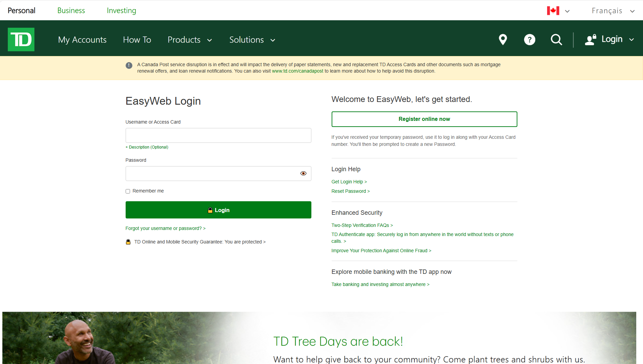
Task: Focus the Password input field
Action: point(218,174)
